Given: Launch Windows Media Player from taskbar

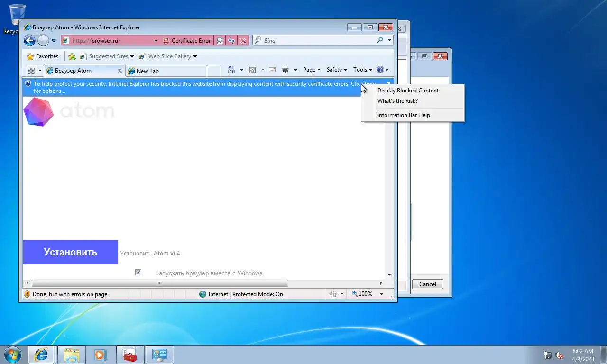Looking at the screenshot, I should [100, 355].
